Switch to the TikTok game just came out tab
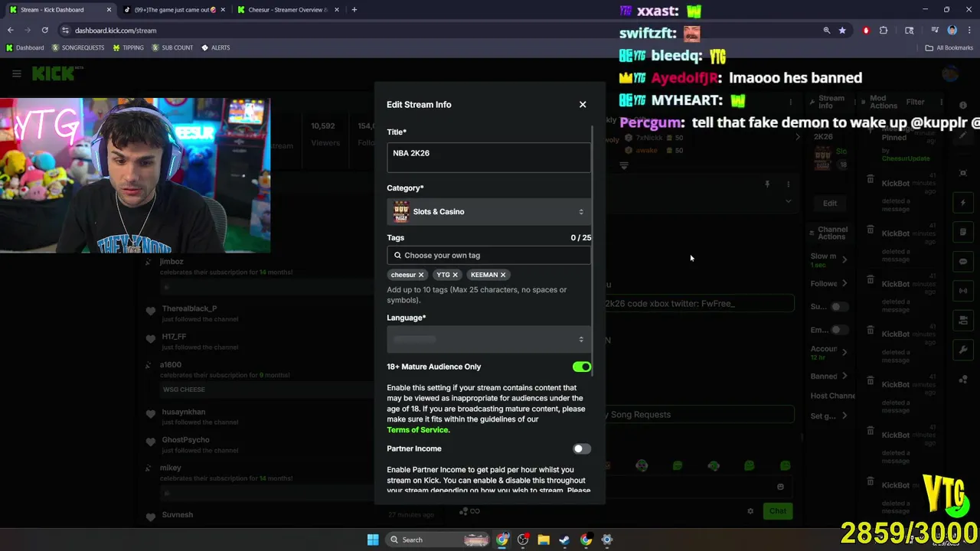The width and height of the screenshot is (980, 551). tap(174, 10)
